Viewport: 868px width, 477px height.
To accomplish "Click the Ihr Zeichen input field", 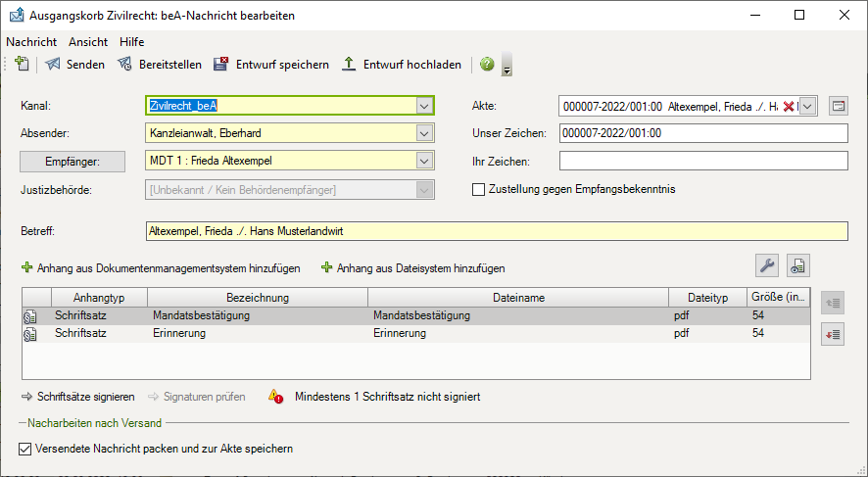I will pyautogui.click(x=703, y=161).
